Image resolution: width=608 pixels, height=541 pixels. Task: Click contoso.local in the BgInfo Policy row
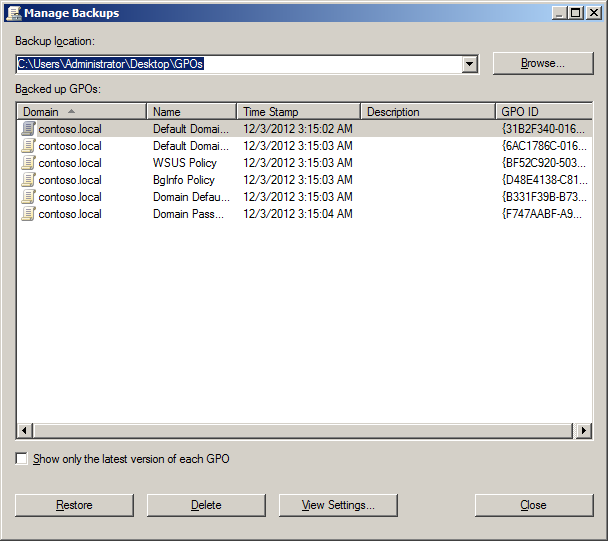(x=70, y=180)
